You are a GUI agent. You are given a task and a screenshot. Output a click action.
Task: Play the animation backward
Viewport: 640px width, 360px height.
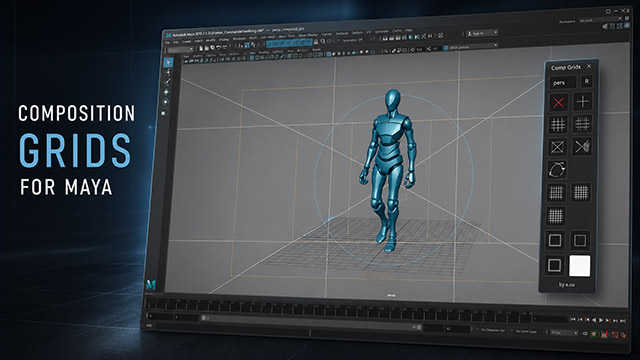pyautogui.click(x=594, y=320)
